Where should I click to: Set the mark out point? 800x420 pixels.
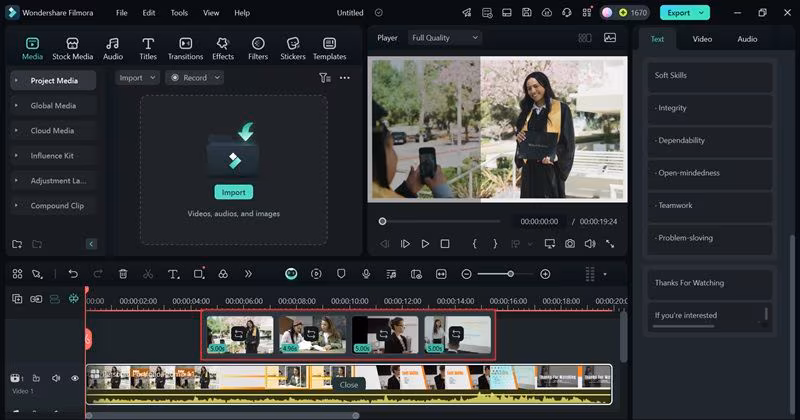[495, 244]
